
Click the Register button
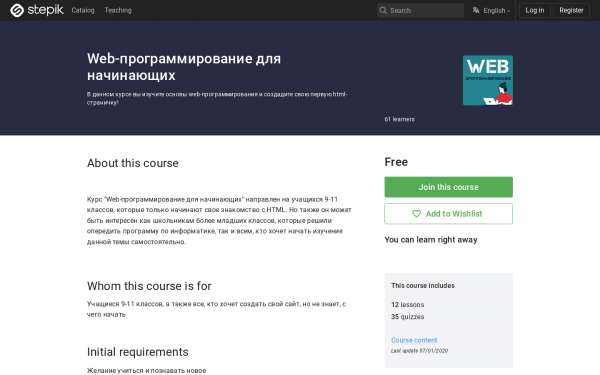571,10
